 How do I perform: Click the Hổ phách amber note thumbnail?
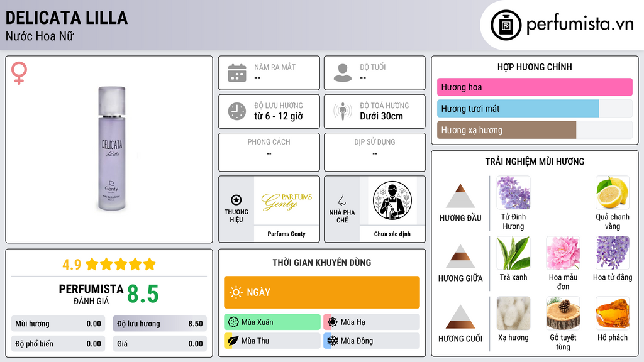613,314
